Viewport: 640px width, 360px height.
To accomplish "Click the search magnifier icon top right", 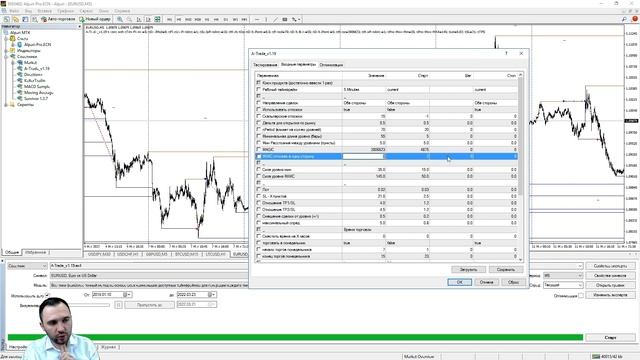I will point(624,19).
